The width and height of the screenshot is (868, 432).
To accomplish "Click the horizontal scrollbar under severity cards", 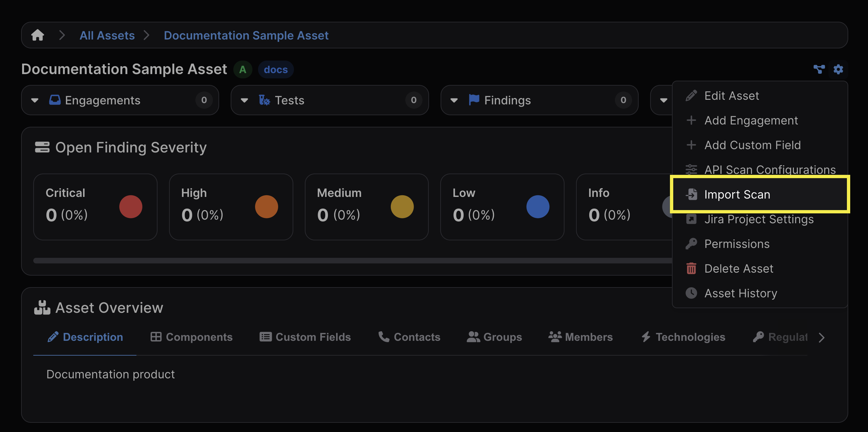I will pyautogui.click(x=337, y=260).
